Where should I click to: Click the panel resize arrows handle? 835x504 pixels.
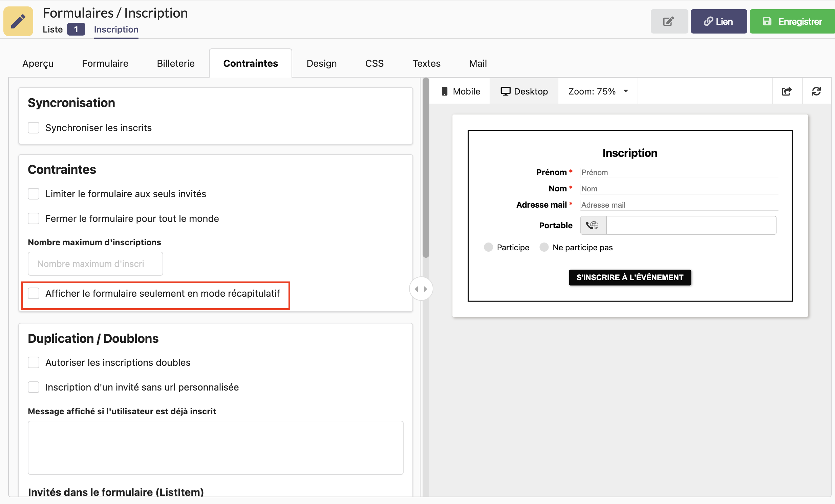tap(421, 289)
